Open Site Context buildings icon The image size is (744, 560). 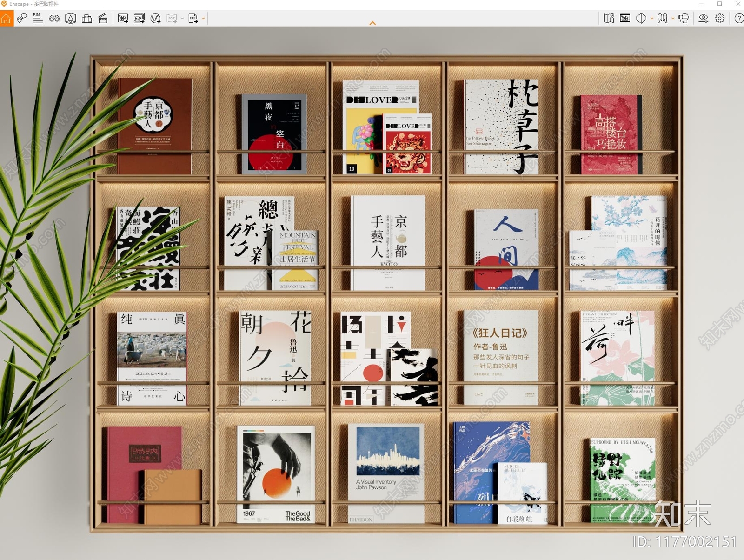(87, 19)
